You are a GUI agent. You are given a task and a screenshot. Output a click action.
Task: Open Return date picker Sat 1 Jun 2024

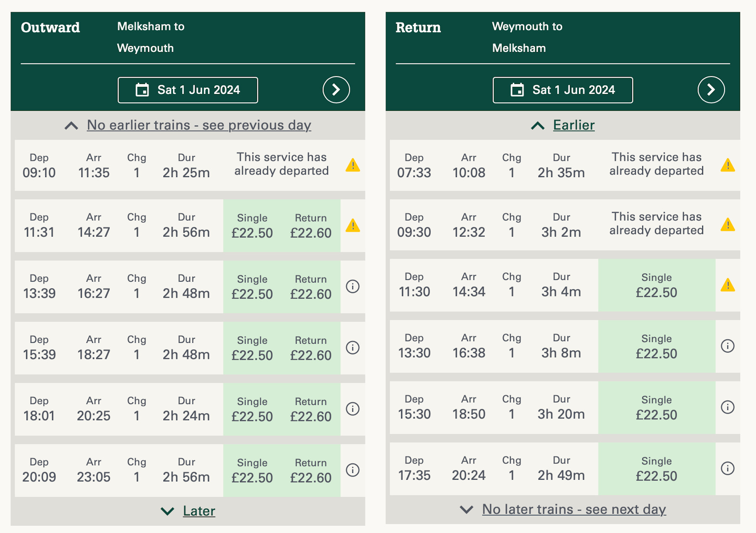pyautogui.click(x=562, y=90)
